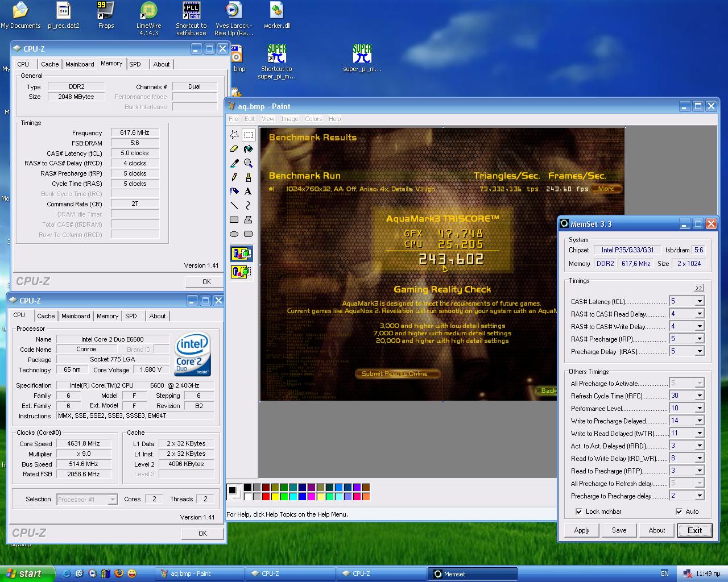
Task: Open the worker.dll desktop file
Action: click(277, 15)
